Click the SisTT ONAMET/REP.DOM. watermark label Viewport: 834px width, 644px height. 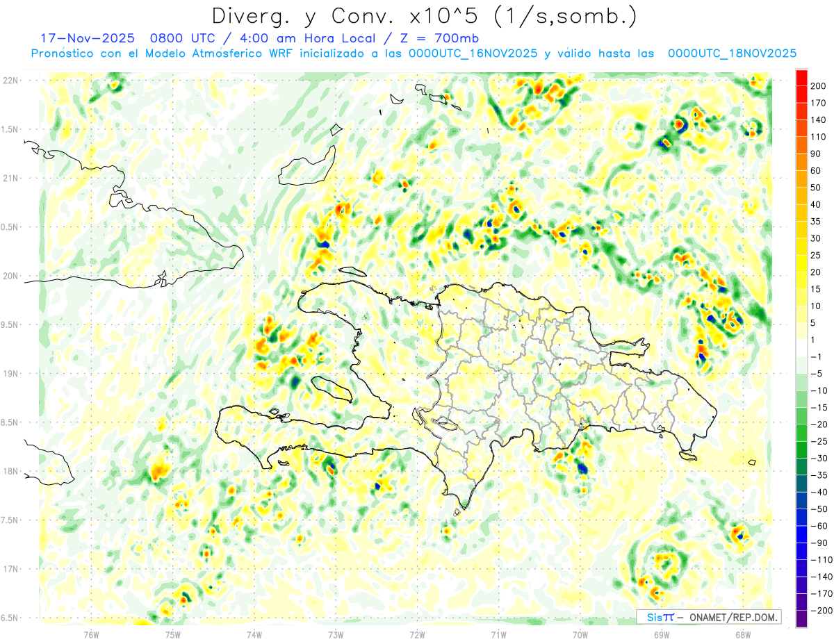click(x=709, y=617)
